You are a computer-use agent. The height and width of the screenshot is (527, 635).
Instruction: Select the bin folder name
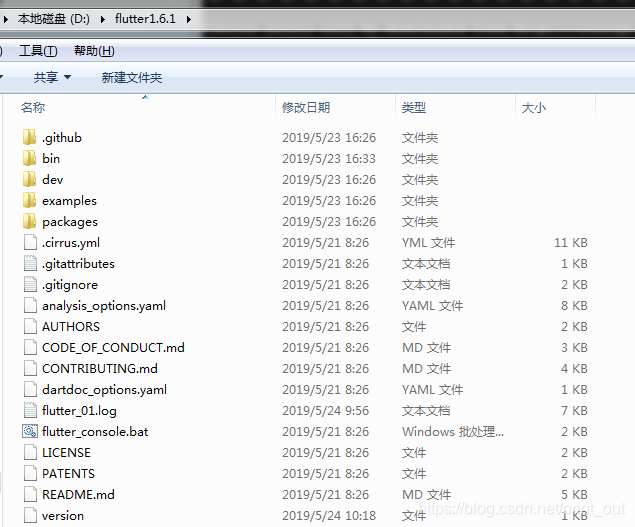click(51, 159)
